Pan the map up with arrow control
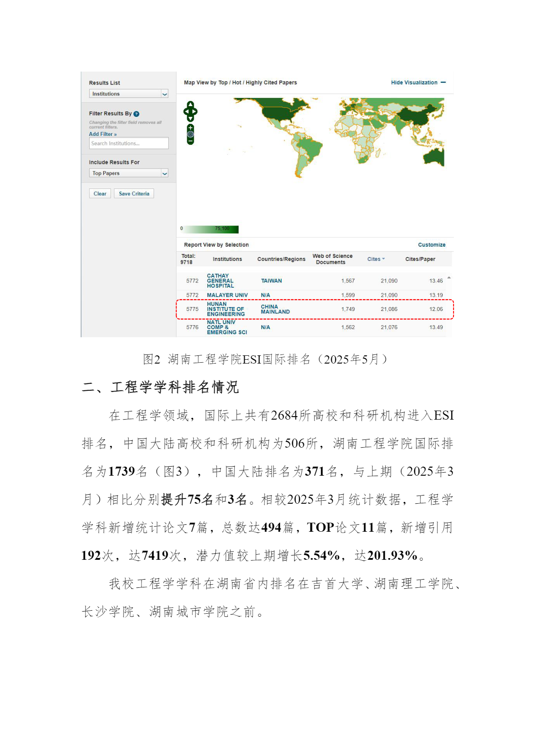This screenshot has height=756, width=535. 190,104
